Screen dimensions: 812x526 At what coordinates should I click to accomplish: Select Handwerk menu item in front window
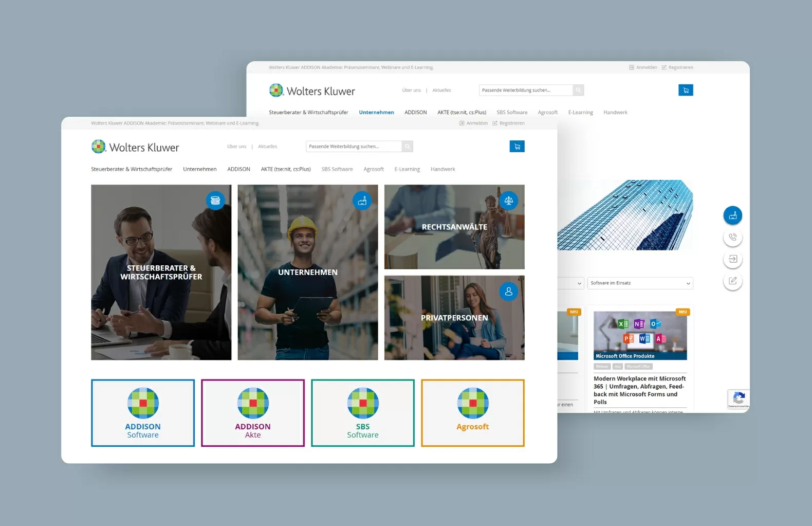(x=443, y=169)
